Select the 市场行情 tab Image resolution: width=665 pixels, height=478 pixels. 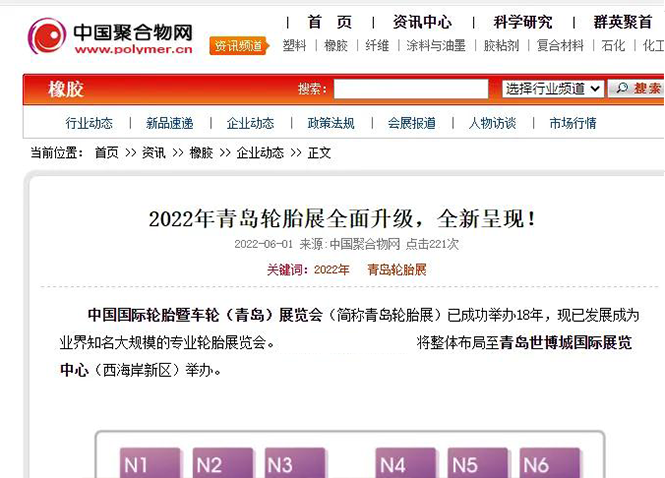coord(573,123)
